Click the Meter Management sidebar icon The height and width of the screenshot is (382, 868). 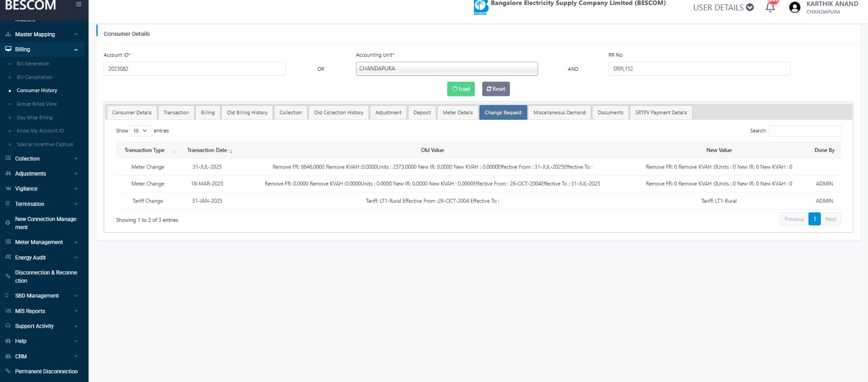pos(8,242)
